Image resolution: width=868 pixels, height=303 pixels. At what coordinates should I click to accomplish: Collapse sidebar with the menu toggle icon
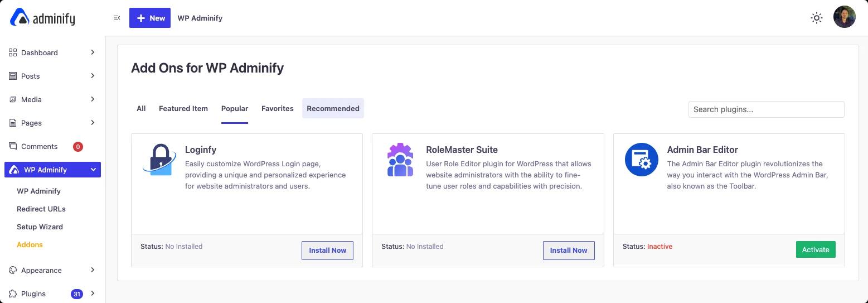click(x=117, y=18)
